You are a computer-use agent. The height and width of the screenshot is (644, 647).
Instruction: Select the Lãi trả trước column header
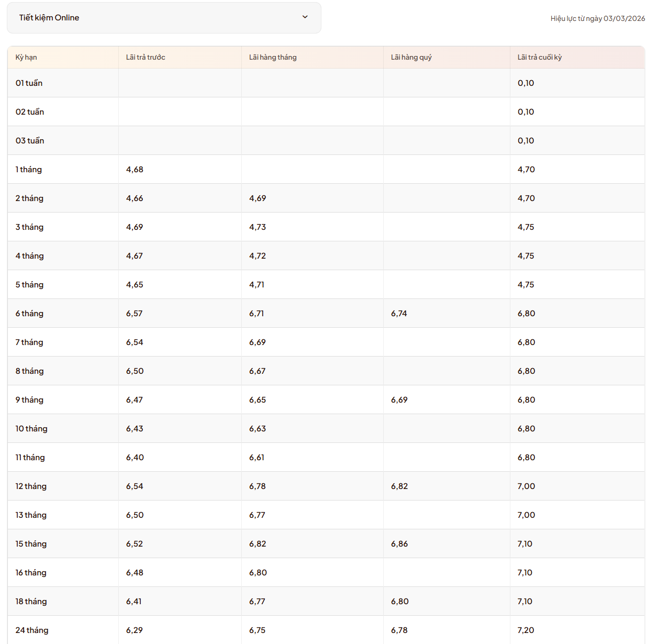point(146,58)
